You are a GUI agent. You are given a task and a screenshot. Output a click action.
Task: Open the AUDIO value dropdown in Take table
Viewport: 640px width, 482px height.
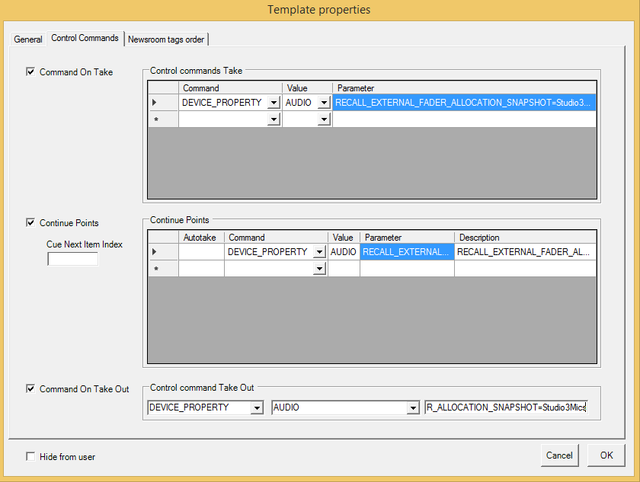324,102
